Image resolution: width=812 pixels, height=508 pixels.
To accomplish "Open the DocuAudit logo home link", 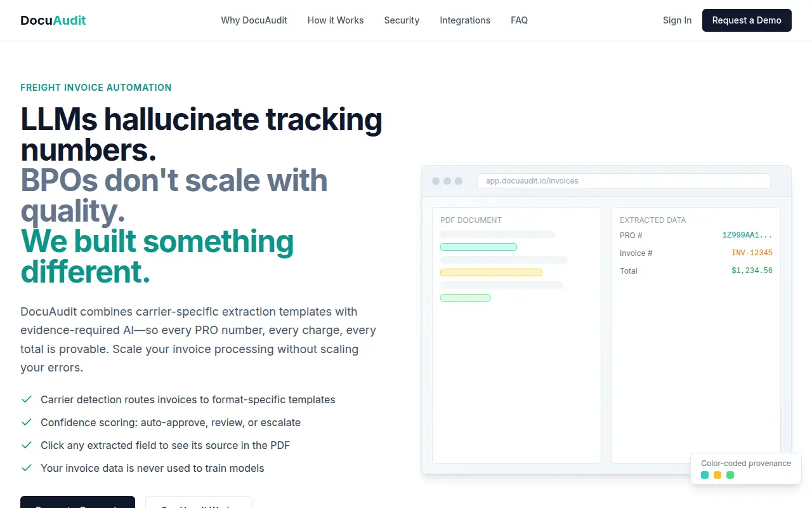I will click(x=53, y=20).
